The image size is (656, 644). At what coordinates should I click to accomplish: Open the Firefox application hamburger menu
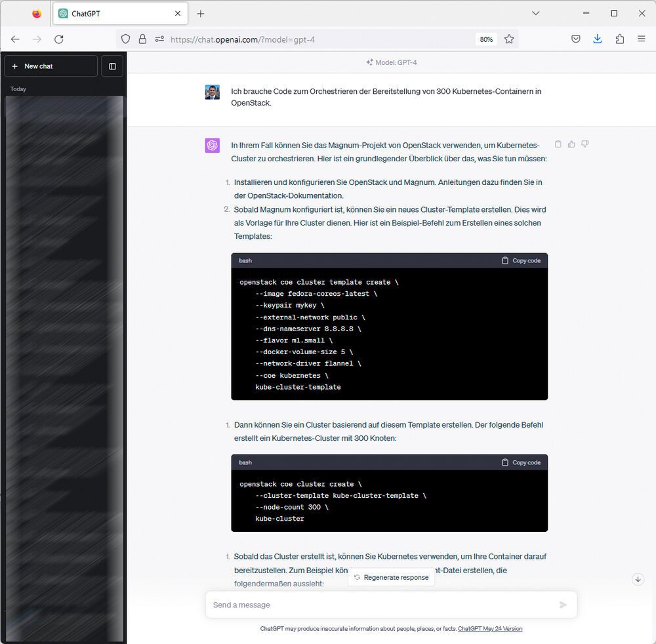point(642,39)
